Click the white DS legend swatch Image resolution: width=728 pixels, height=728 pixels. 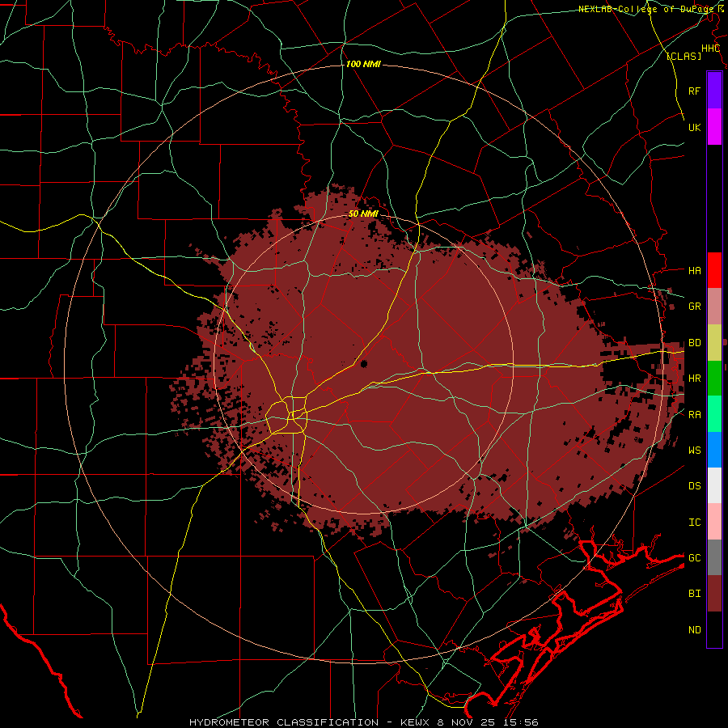714,485
